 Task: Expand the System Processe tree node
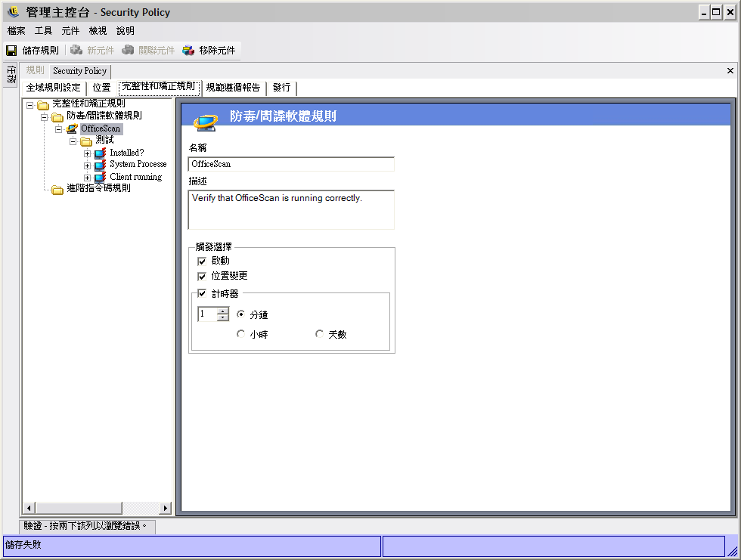(x=88, y=166)
